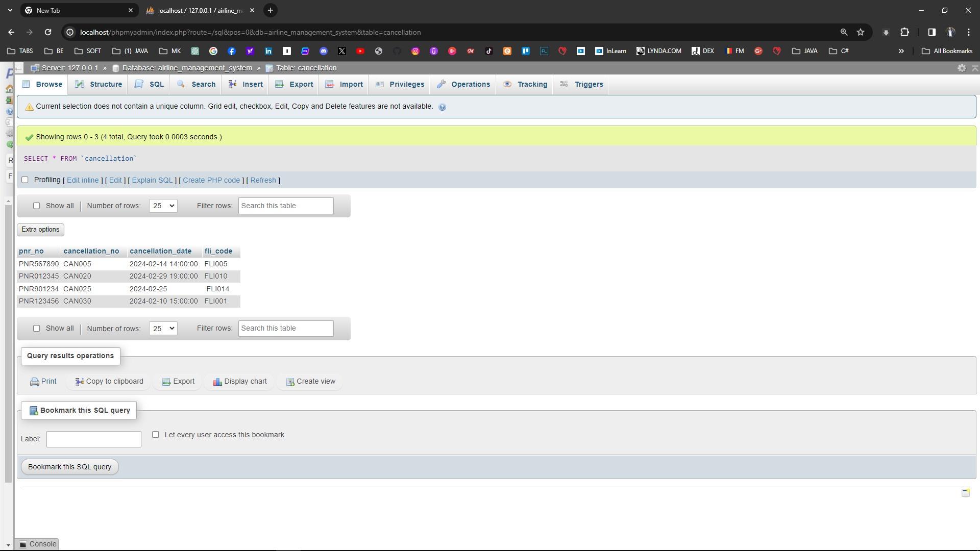Open the Console panel at bottom
This screenshot has width=980, height=551.
(x=37, y=544)
